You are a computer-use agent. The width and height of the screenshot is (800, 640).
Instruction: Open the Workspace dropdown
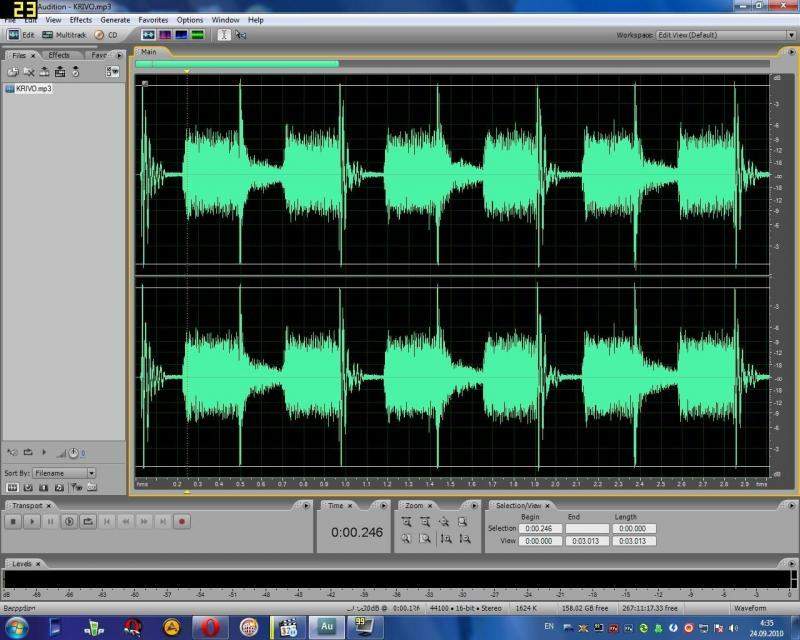tap(722, 35)
